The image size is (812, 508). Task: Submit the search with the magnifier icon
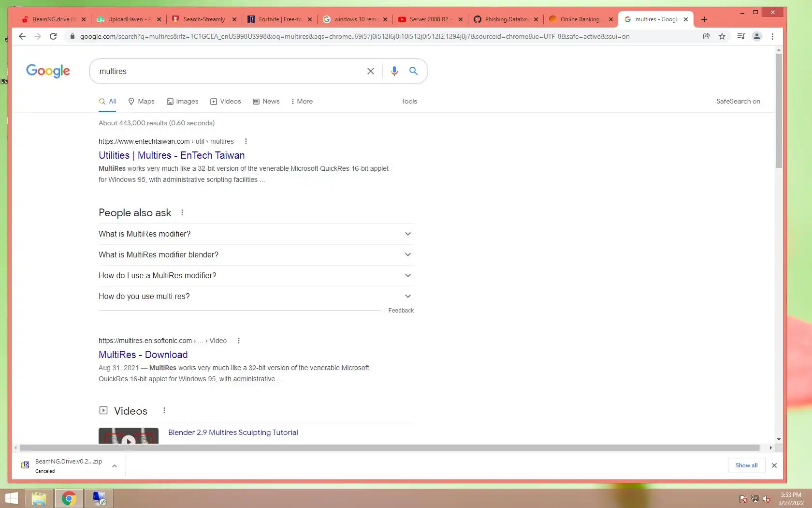pyautogui.click(x=413, y=71)
